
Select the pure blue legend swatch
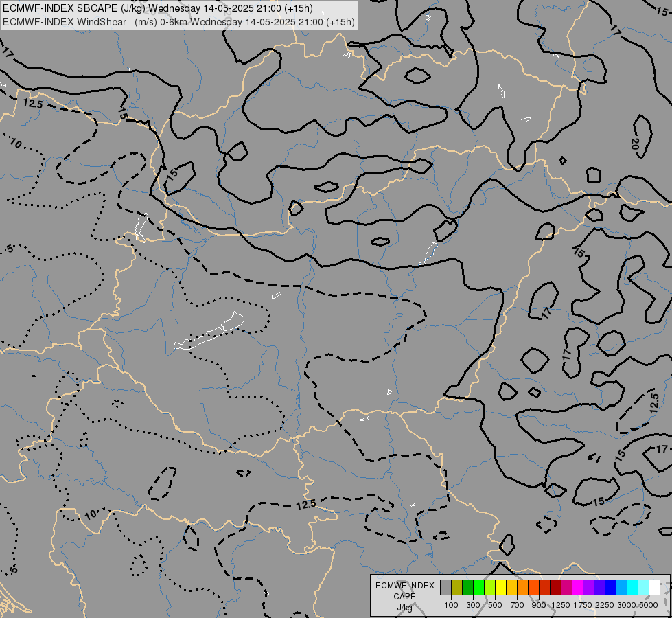(x=611, y=588)
